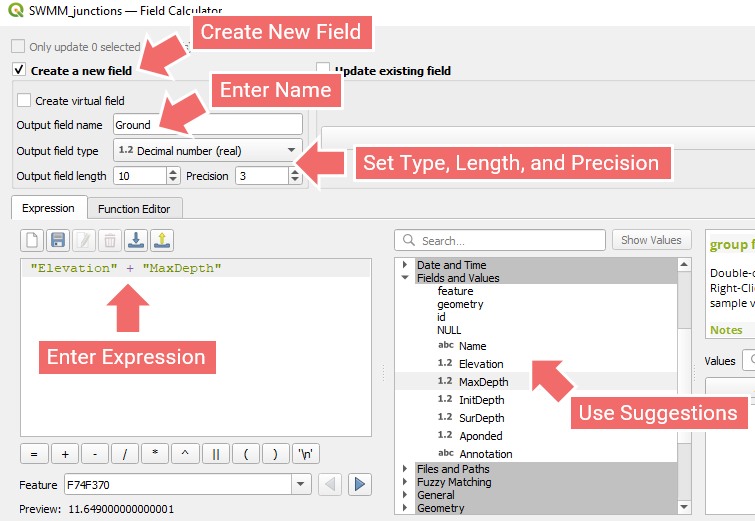755x521 pixels.
Task: Click the Show Values button
Action: point(651,240)
